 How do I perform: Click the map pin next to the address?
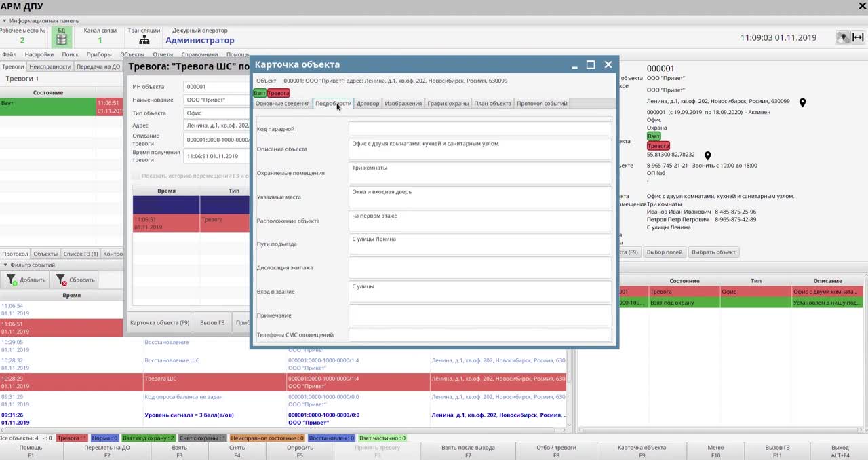(802, 102)
